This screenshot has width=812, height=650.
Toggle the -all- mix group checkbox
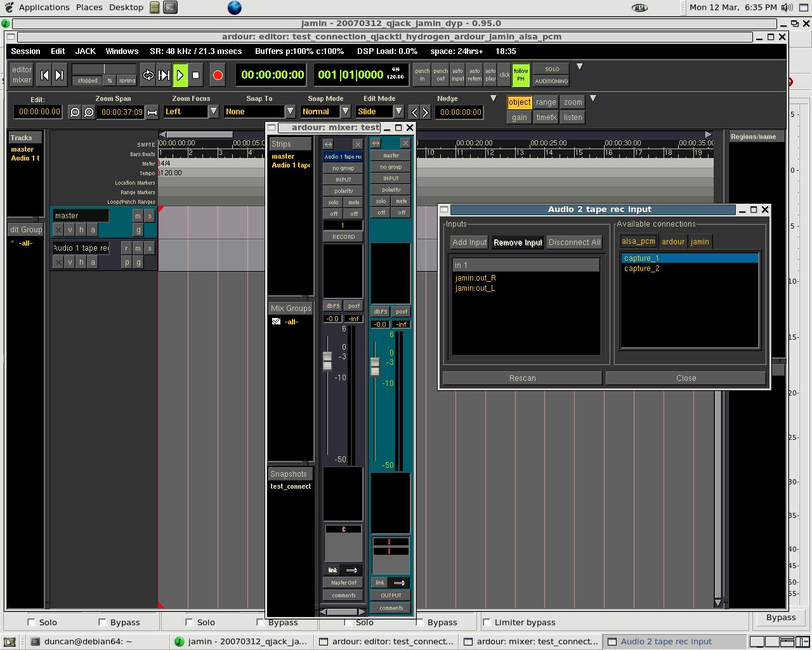click(277, 322)
